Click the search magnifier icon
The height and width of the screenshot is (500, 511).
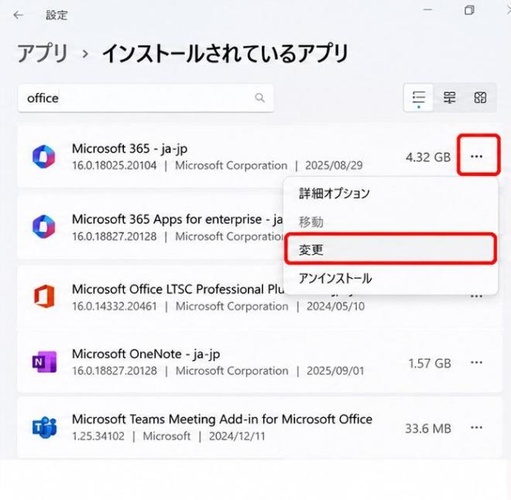pyautogui.click(x=260, y=98)
